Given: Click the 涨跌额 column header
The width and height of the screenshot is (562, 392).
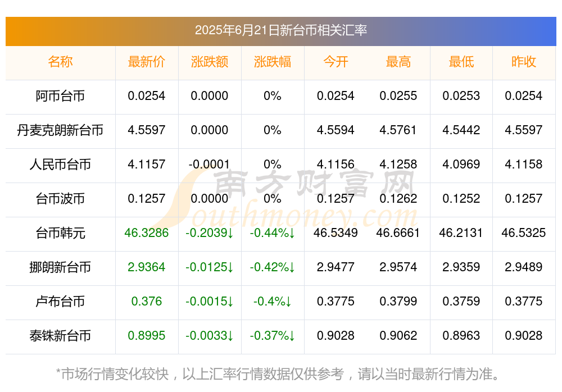Looking at the screenshot, I should [x=209, y=62].
